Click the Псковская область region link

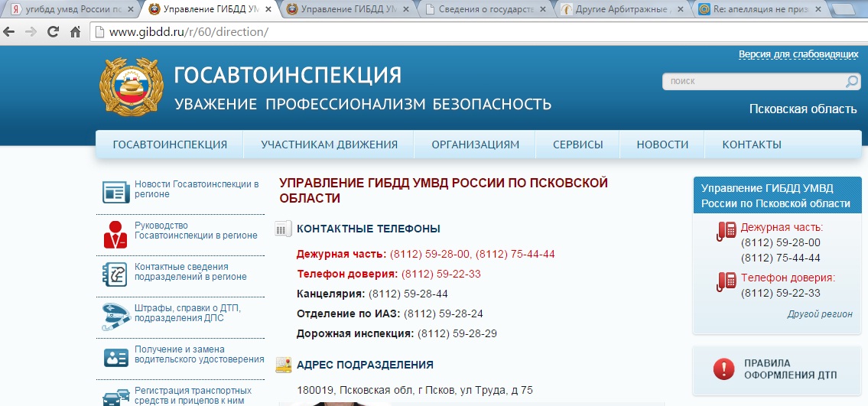point(803,109)
